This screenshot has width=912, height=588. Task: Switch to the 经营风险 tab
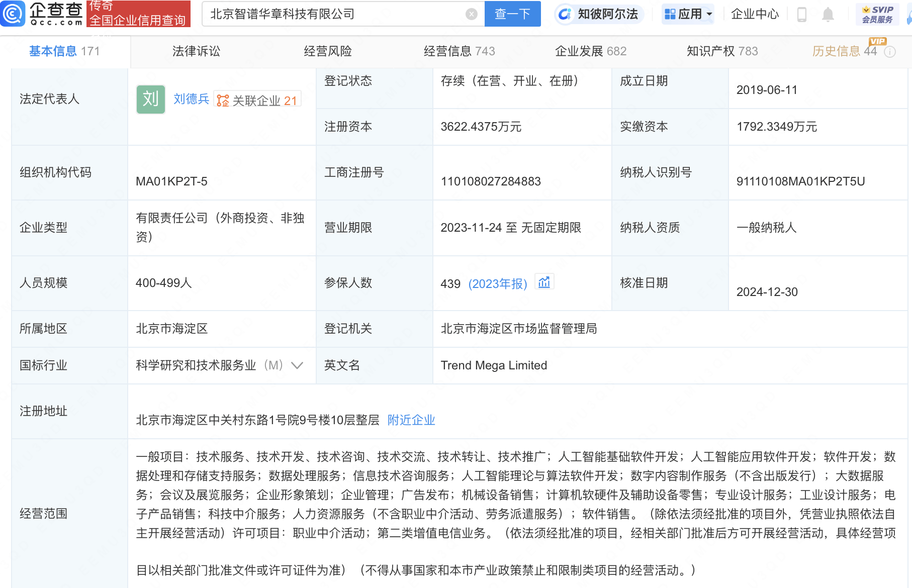click(x=328, y=51)
